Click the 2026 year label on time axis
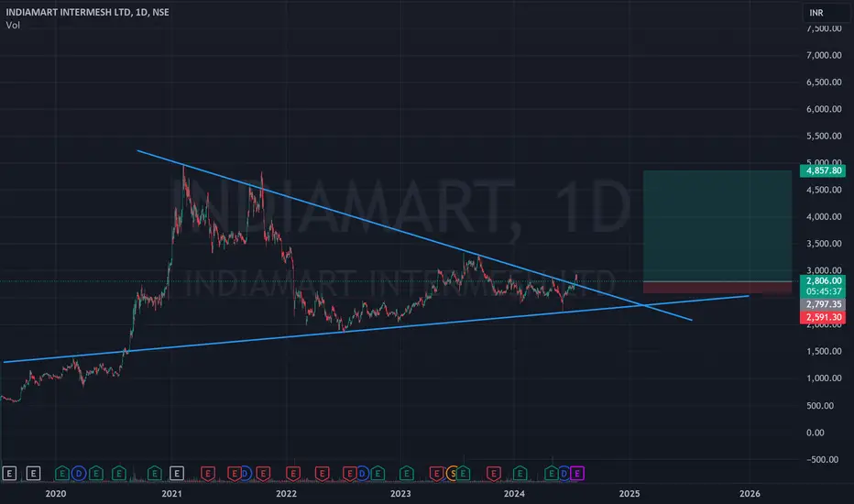Viewport: 854px width, 504px height. point(750,494)
